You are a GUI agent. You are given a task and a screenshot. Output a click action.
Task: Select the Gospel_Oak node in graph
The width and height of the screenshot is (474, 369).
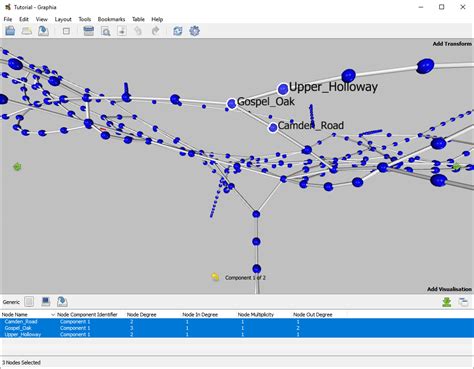point(232,104)
